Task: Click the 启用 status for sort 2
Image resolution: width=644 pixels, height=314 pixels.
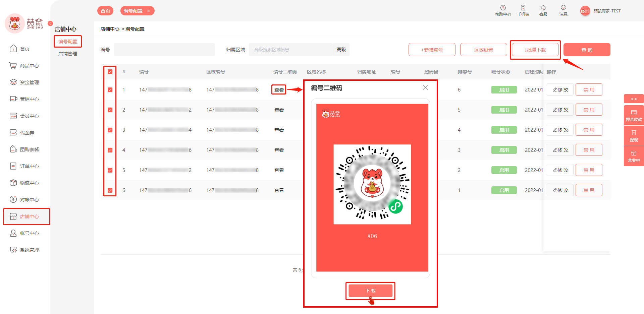Action: pyautogui.click(x=504, y=170)
